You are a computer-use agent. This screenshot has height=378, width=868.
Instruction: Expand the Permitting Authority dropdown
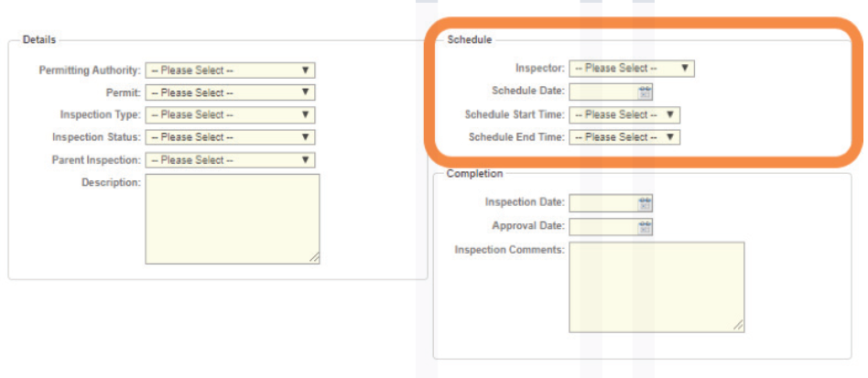[x=231, y=70]
